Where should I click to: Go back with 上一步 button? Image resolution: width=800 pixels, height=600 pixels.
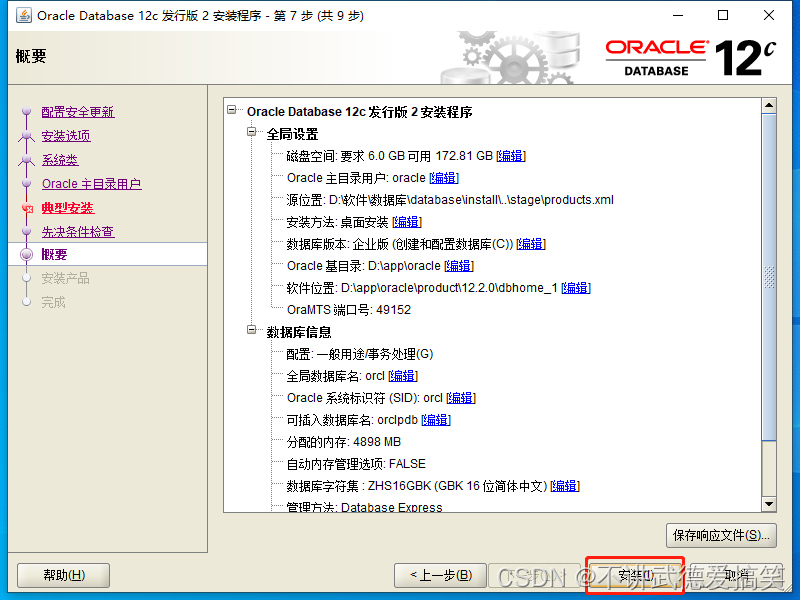point(441,576)
